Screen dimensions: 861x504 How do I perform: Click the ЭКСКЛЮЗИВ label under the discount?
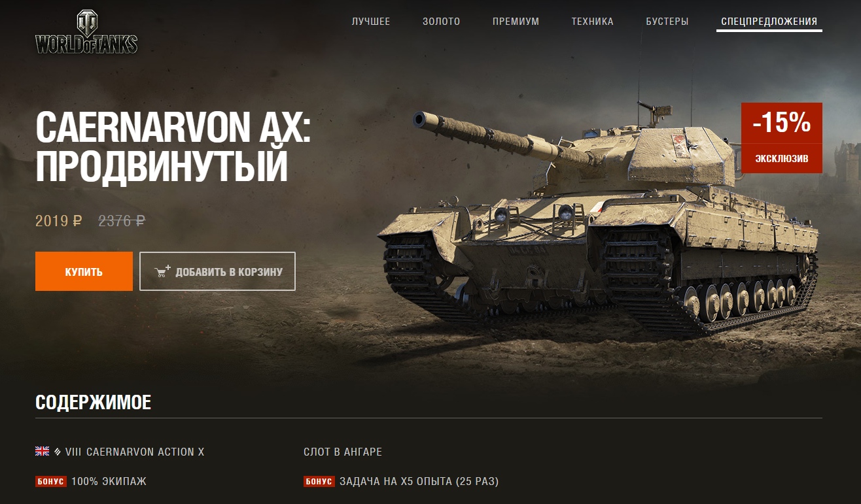pyautogui.click(x=782, y=159)
